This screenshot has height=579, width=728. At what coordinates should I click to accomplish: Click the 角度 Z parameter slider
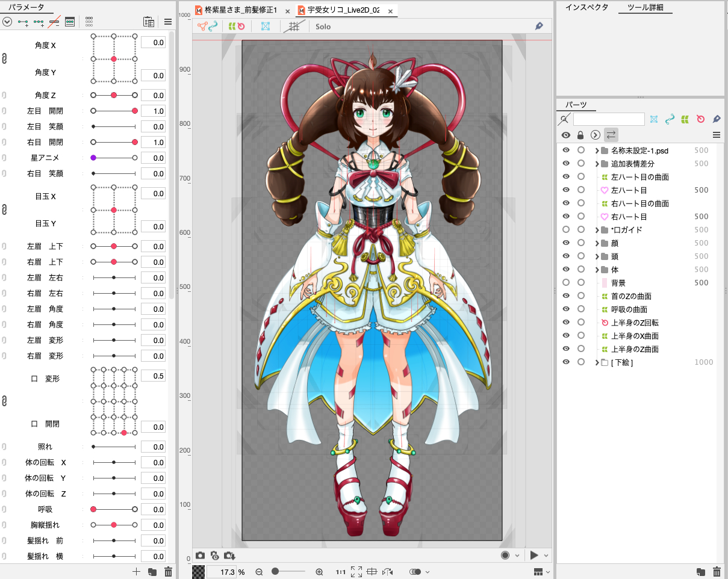point(114,95)
